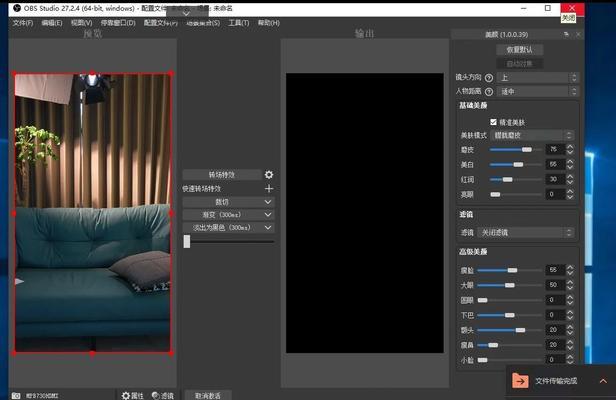Open the 镜头方向 dropdown showing 上
This screenshot has height=400, width=616.
[x=538, y=78]
